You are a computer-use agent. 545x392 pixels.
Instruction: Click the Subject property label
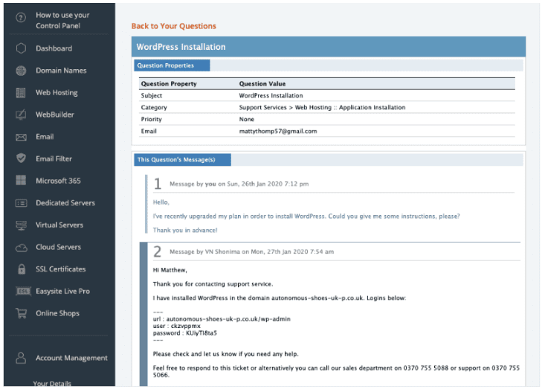pyautogui.click(x=151, y=96)
